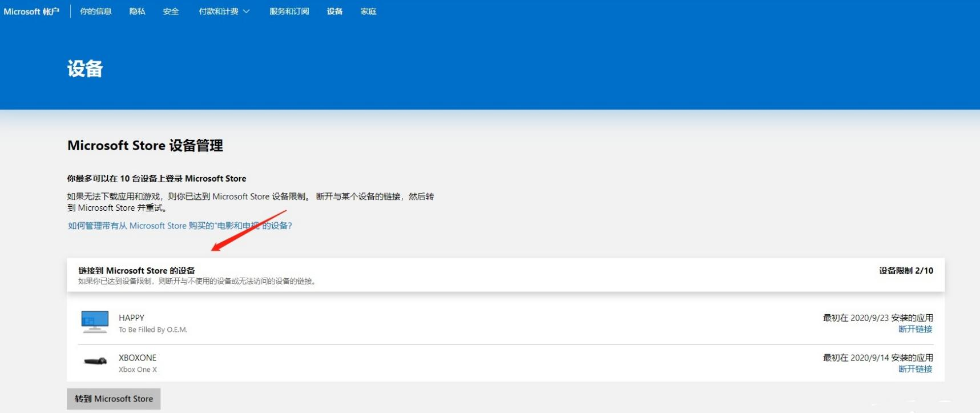This screenshot has height=413, width=980.
Task: Click the HAPPY computer monitor icon
Action: (x=95, y=322)
